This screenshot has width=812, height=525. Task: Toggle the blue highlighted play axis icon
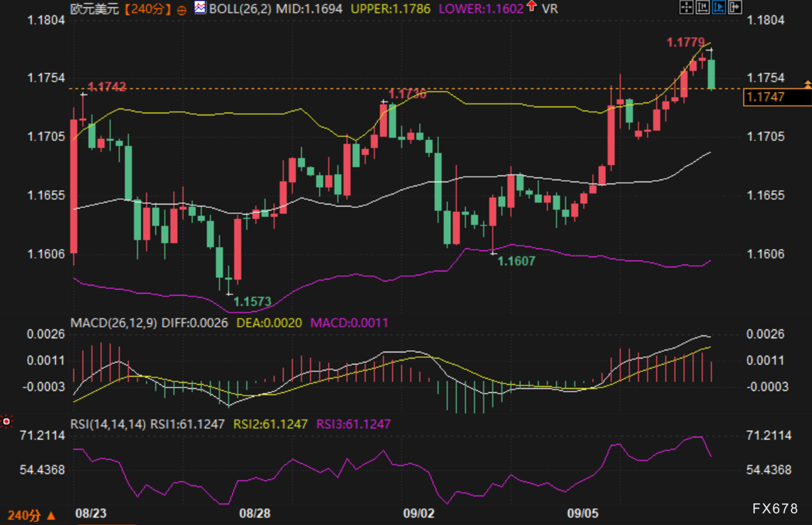(x=718, y=7)
